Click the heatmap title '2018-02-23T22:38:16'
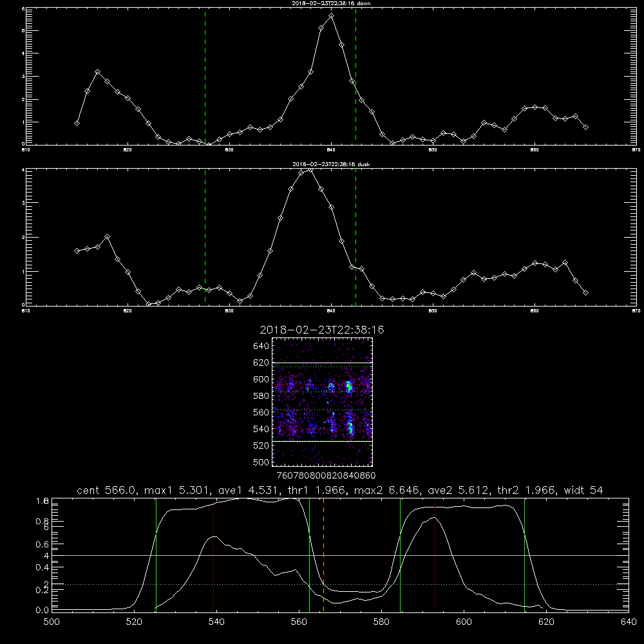This screenshot has width=644, height=644. coord(322,330)
